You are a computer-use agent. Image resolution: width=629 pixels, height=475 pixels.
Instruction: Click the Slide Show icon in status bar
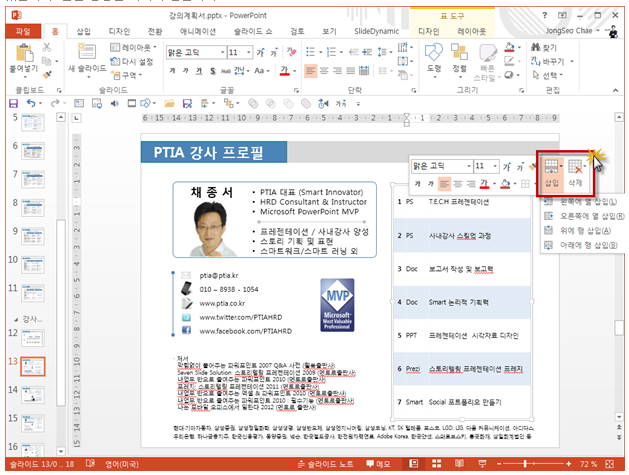click(482, 464)
